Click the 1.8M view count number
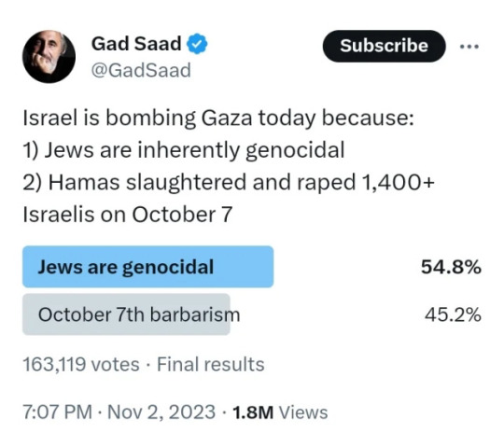Viewport: 504px width, 446px height. 253,412
